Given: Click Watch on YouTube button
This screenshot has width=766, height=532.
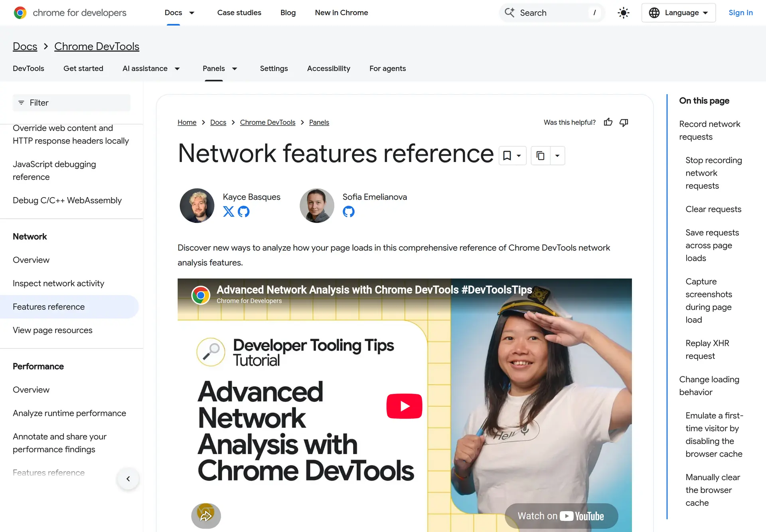Looking at the screenshot, I should (x=561, y=516).
